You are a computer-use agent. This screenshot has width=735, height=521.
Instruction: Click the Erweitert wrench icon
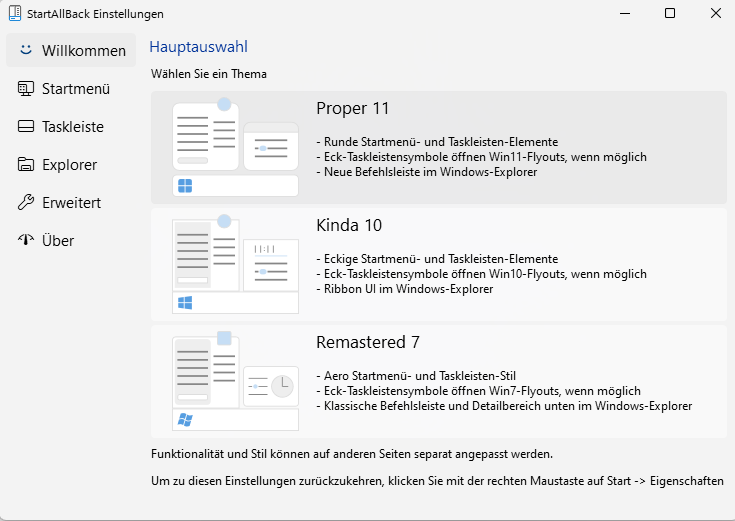[26, 203]
